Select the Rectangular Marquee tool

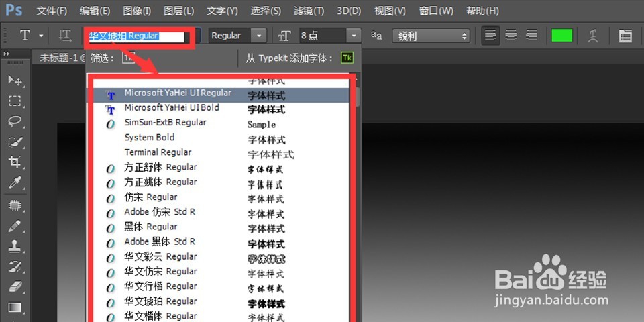(x=15, y=101)
